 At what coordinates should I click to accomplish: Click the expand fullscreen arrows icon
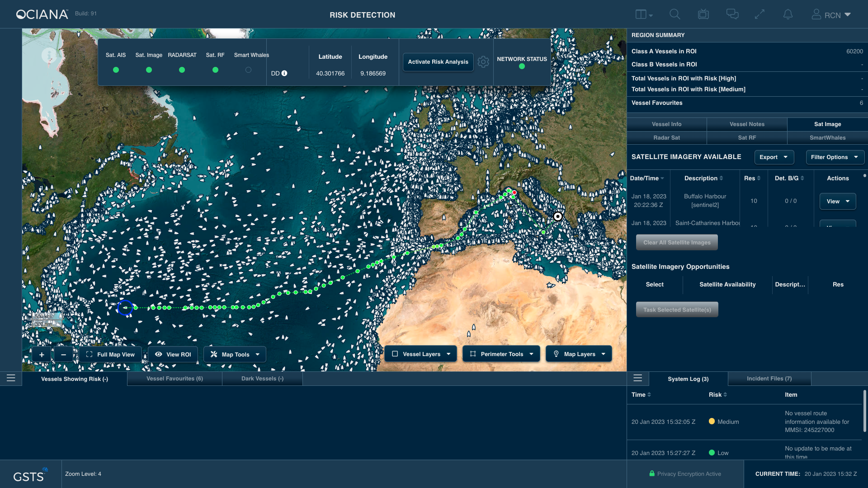tap(759, 14)
